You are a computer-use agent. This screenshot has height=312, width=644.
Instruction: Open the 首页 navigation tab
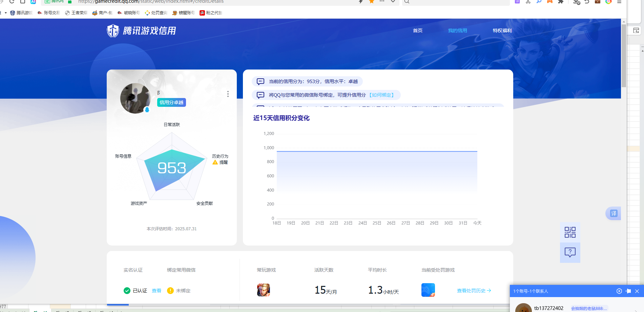click(418, 31)
